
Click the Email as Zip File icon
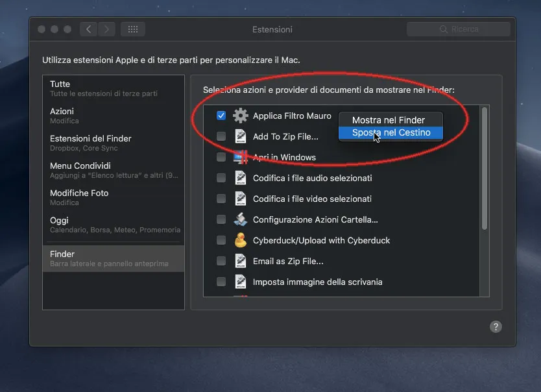241,261
